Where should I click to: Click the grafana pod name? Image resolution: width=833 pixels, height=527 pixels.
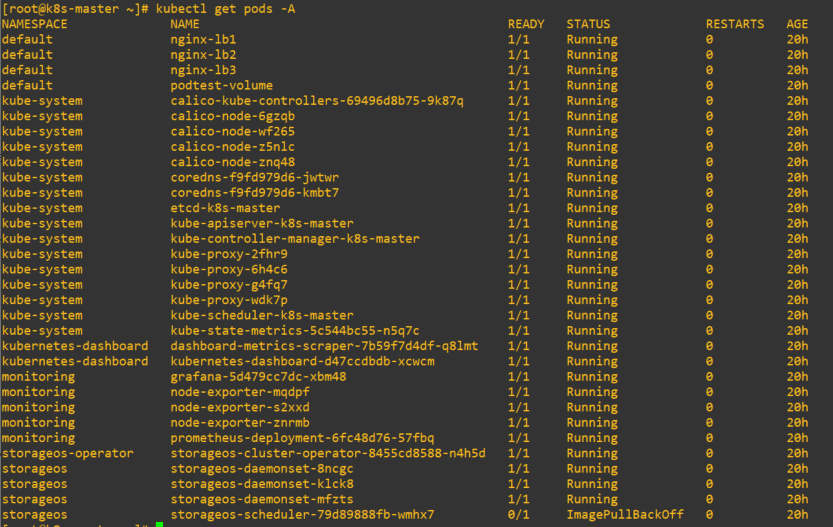[258, 376]
